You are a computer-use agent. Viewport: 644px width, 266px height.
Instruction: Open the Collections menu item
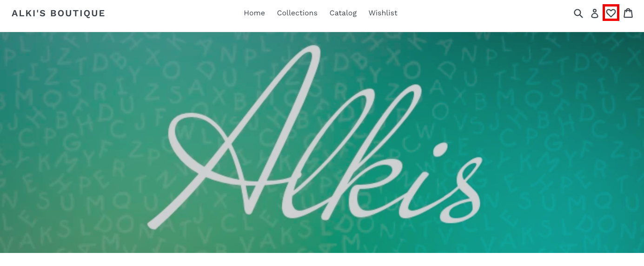tap(297, 13)
